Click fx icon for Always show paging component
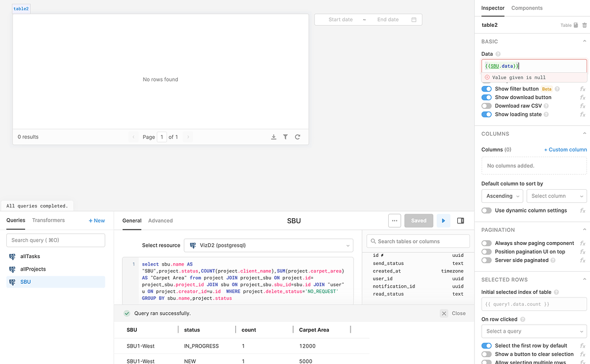590x364 pixels. pos(583,243)
